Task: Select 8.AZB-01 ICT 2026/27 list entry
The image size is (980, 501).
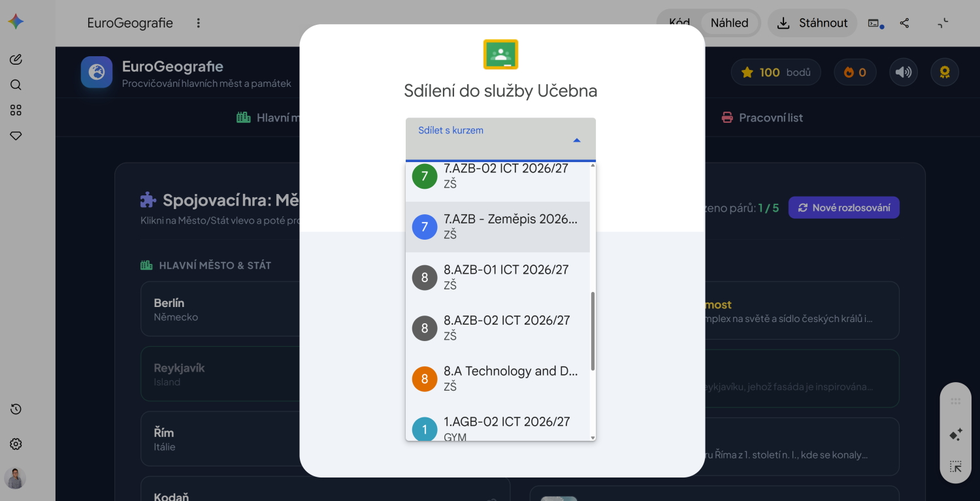Action: coord(498,278)
